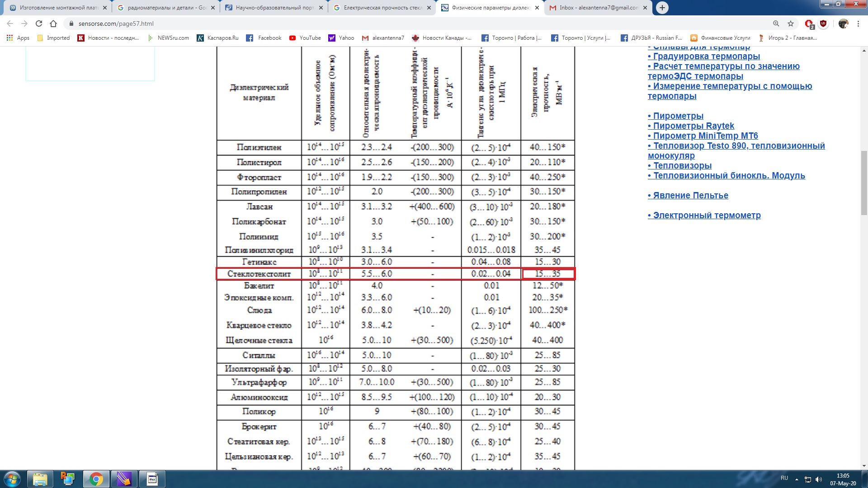This screenshot has height=488, width=868.
Task: Open the Windows Start menu
Action: [x=12, y=479]
